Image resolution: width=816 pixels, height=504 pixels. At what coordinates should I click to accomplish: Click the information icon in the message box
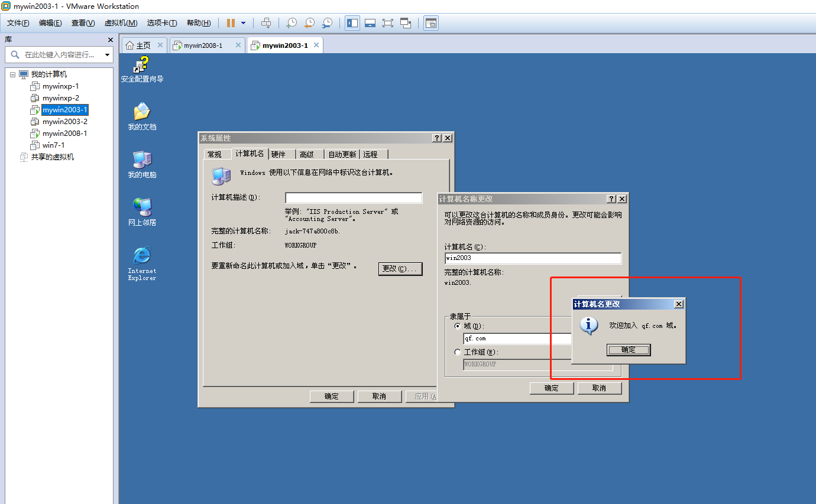click(589, 326)
